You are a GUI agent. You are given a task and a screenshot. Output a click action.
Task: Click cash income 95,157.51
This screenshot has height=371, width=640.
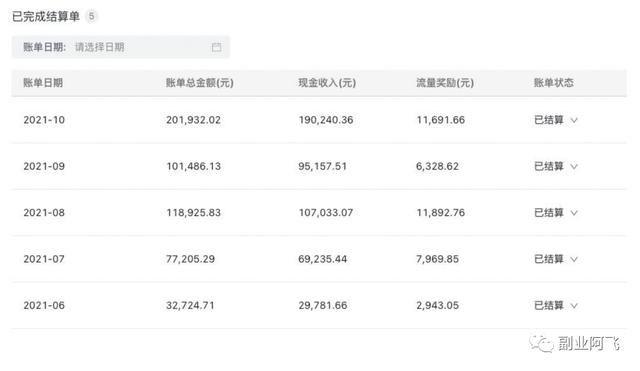pos(322,167)
